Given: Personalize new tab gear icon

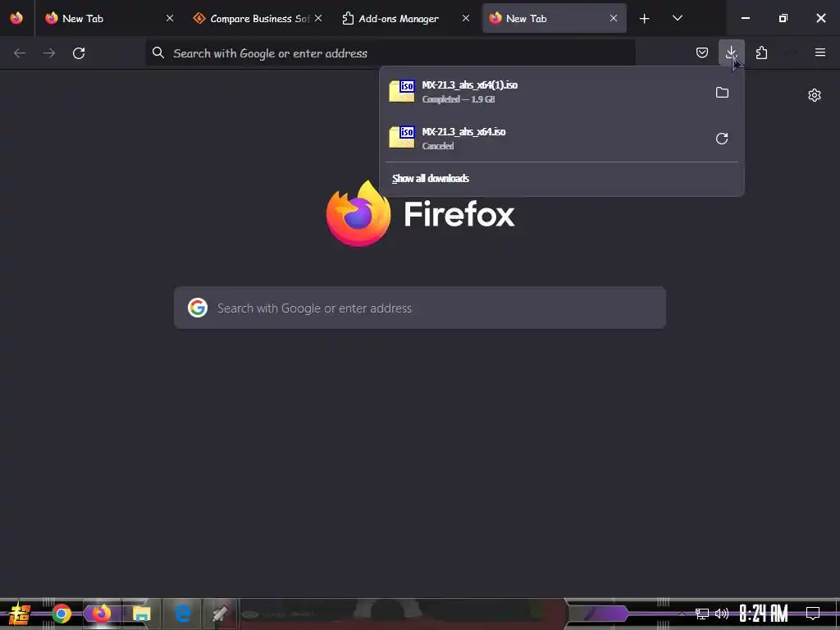Looking at the screenshot, I should pos(815,95).
